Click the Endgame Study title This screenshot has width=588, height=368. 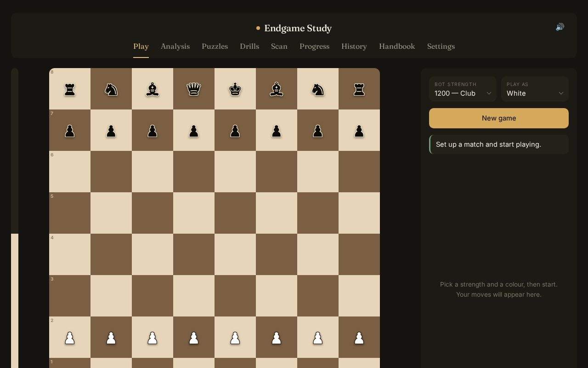click(298, 28)
